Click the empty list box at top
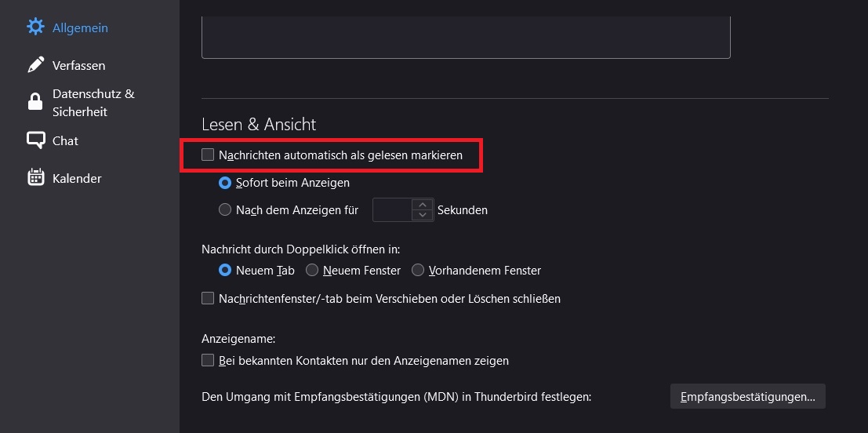 coord(466,36)
